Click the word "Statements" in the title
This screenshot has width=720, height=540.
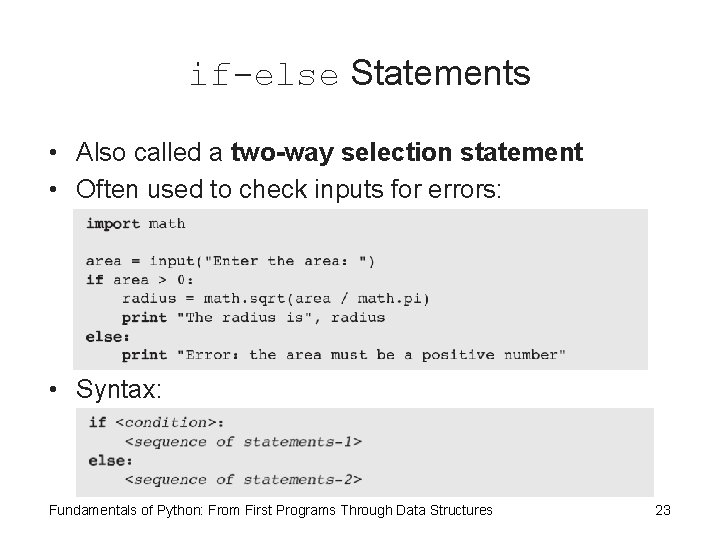coord(440,73)
